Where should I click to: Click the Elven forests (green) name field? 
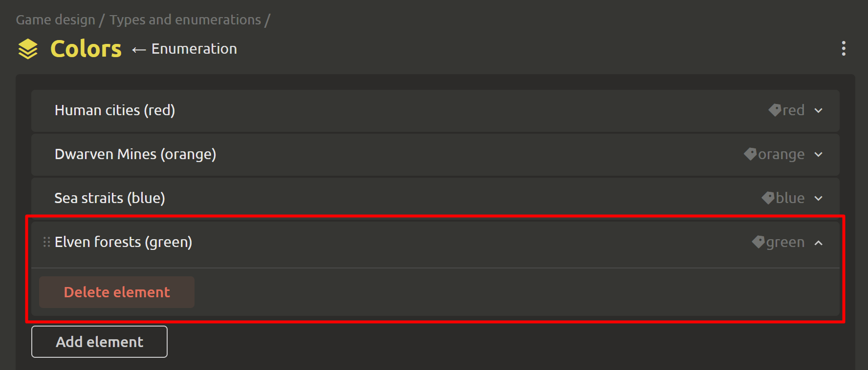pyautogui.click(x=123, y=242)
